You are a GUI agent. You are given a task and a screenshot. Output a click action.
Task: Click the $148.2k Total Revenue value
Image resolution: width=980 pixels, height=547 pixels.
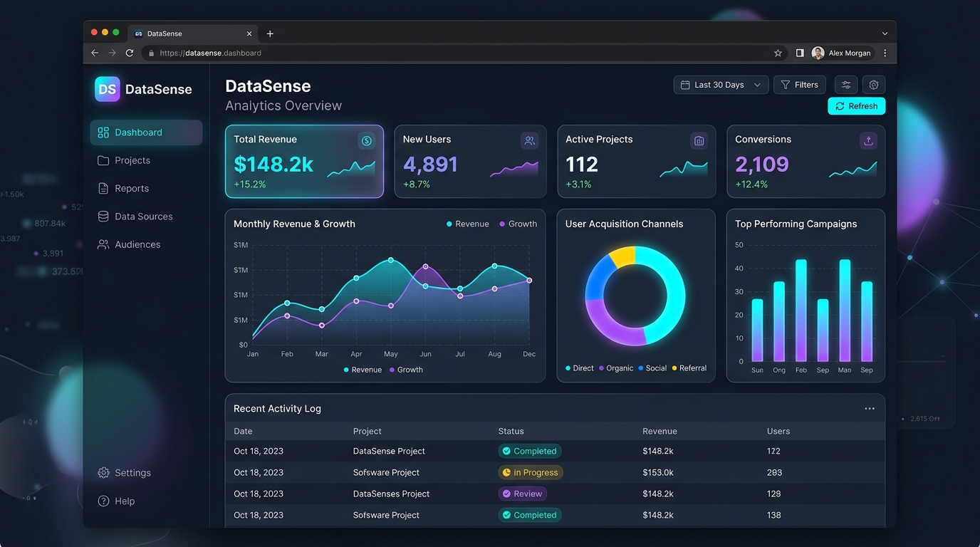pos(273,165)
